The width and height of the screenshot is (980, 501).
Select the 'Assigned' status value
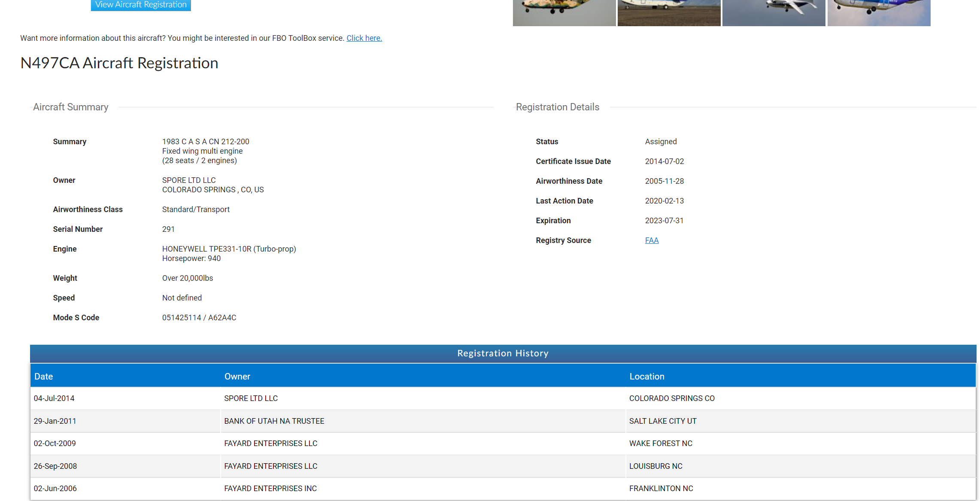click(x=661, y=142)
